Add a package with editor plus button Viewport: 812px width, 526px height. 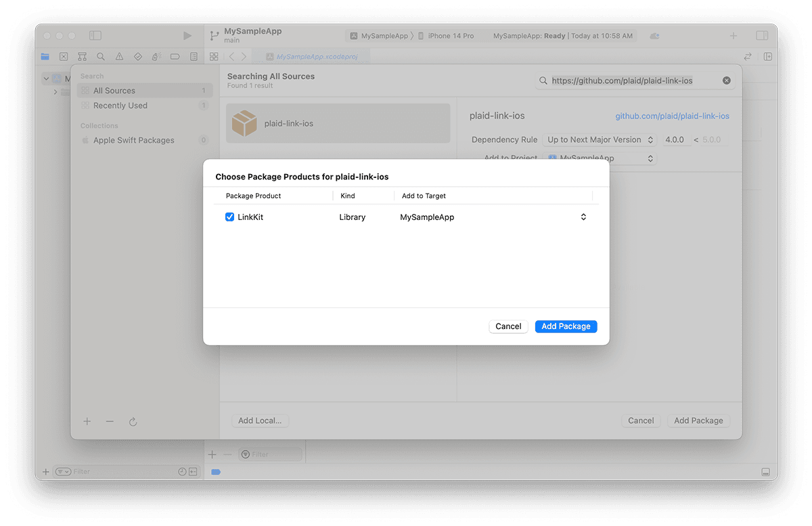pos(212,454)
